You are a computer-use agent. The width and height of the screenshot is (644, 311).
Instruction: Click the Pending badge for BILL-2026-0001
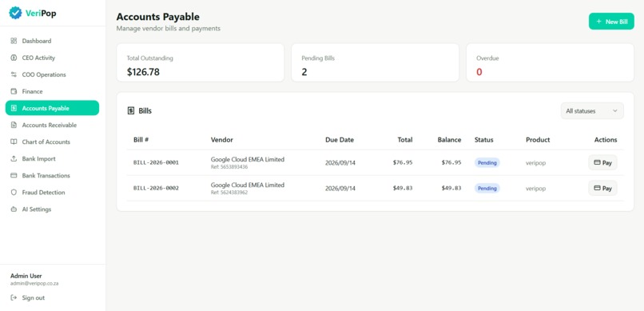pos(487,162)
